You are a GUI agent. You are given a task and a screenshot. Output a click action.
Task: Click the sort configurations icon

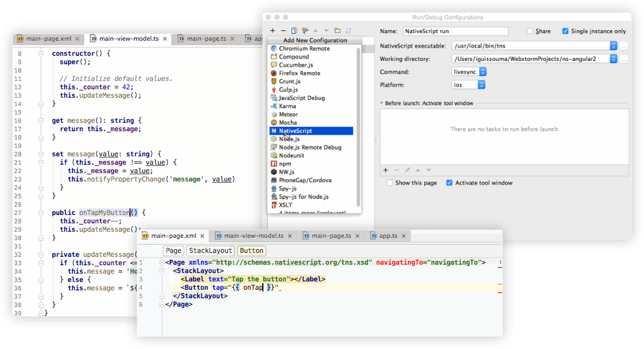click(348, 30)
